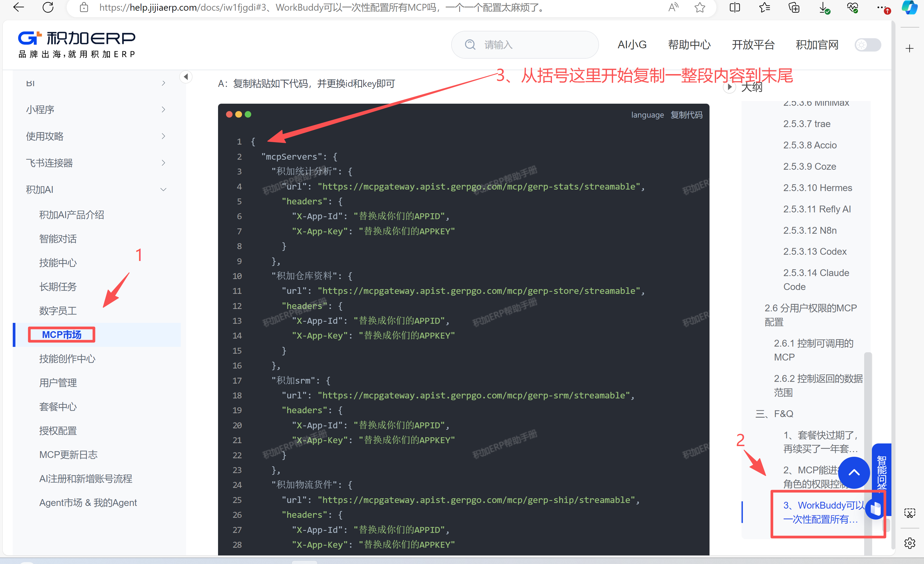
Task: Expand the 飞书连接器 sidebar section
Action: (x=96, y=163)
